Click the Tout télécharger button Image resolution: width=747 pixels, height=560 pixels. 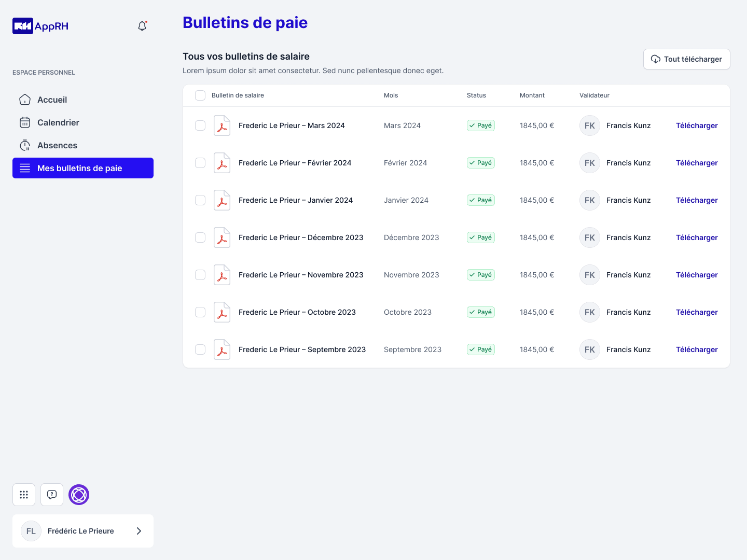coord(686,59)
